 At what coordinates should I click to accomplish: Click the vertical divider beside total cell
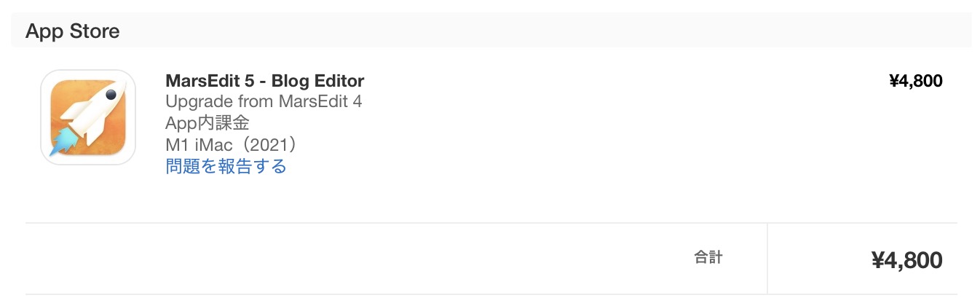coord(767,259)
